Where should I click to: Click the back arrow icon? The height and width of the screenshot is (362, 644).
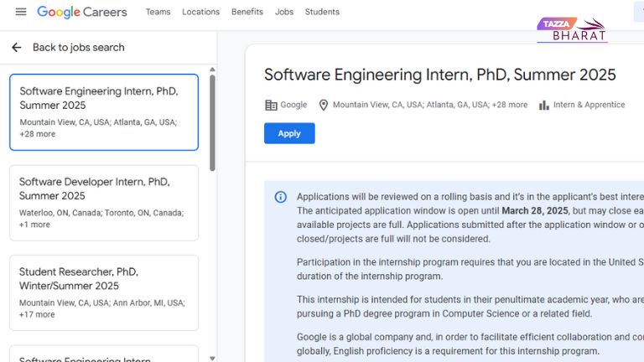(x=17, y=48)
